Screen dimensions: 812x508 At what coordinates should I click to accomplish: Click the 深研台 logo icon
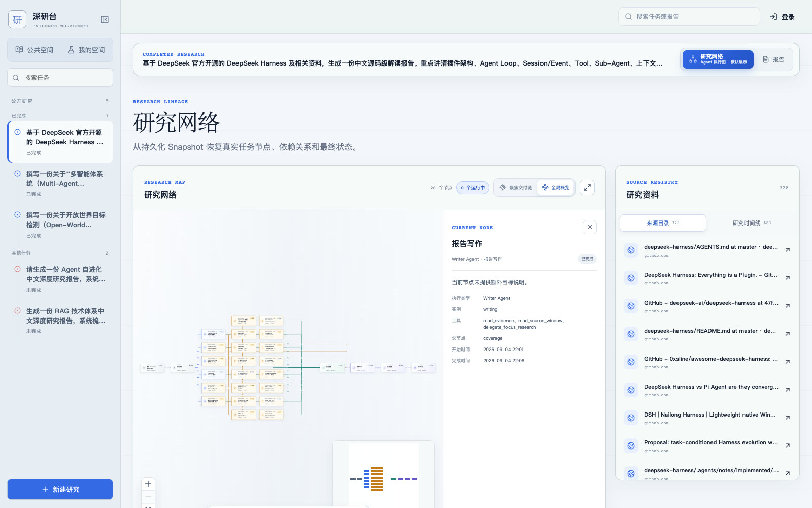(17, 19)
